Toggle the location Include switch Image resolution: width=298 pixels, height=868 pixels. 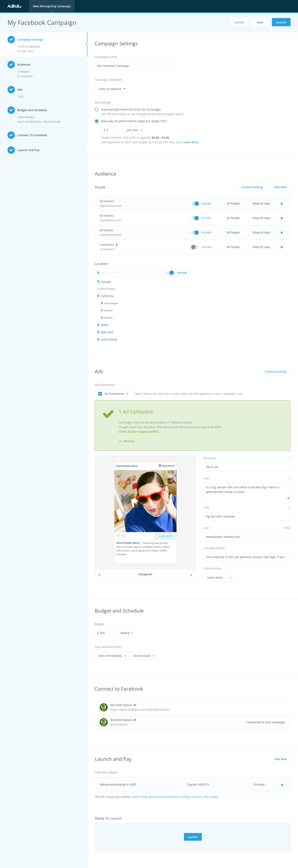click(170, 273)
